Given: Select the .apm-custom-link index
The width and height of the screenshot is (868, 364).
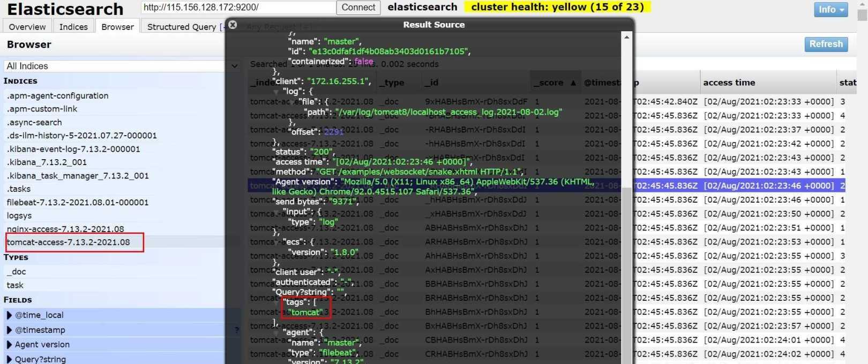Looking at the screenshot, I should (42, 109).
